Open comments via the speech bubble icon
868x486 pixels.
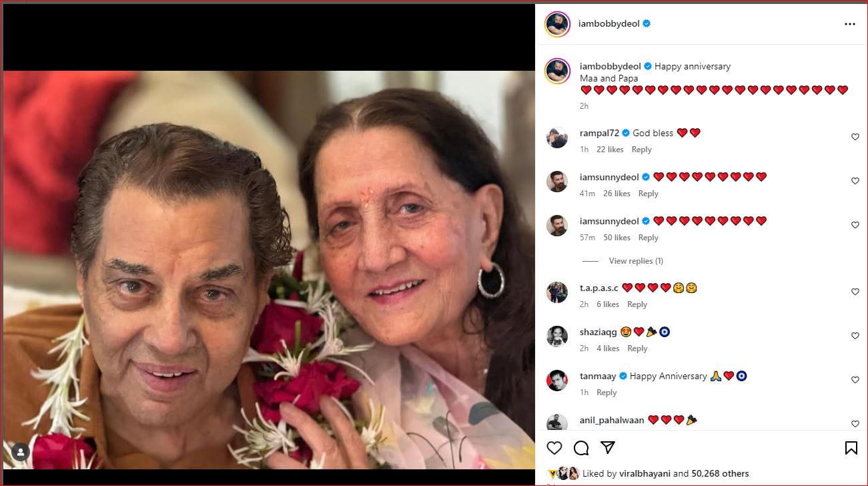click(581, 448)
